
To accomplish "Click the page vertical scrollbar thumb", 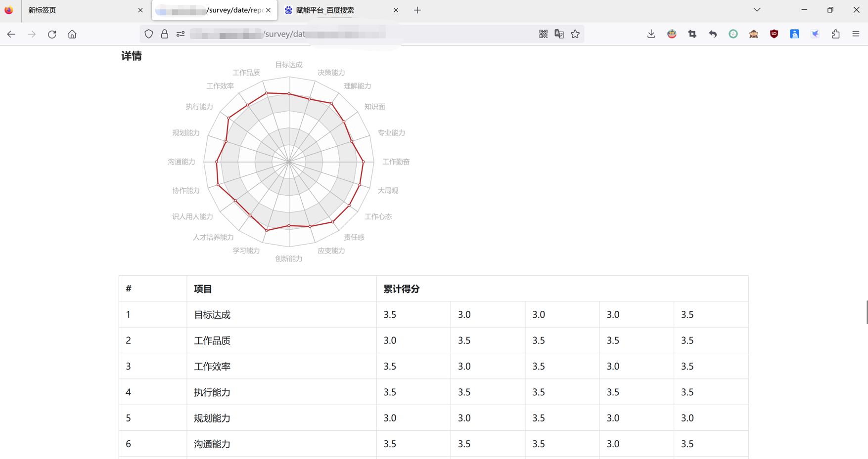I will click(x=867, y=312).
